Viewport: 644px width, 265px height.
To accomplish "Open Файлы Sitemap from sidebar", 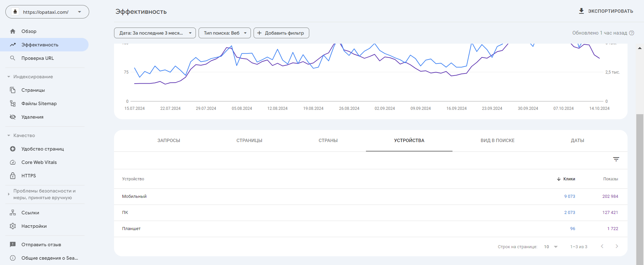I will [39, 103].
